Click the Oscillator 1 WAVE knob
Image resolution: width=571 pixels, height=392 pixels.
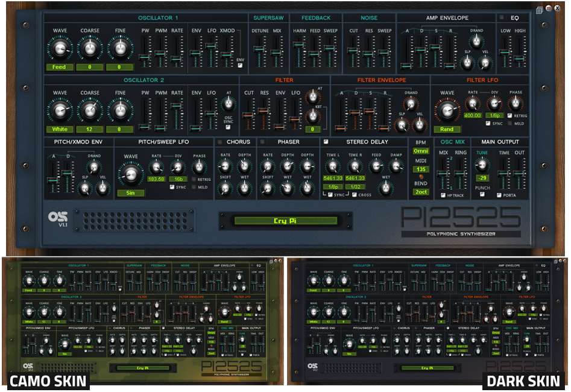58,49
